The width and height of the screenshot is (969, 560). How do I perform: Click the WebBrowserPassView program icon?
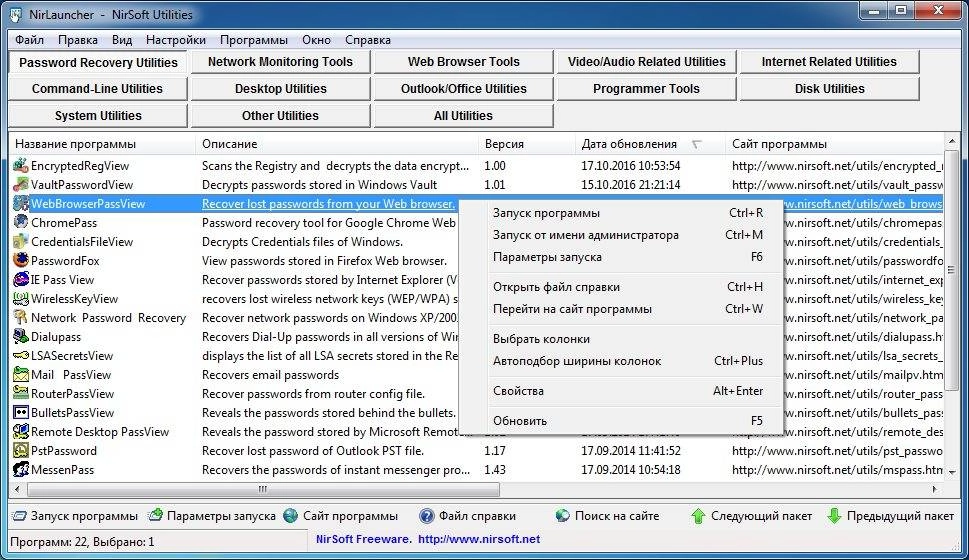[x=20, y=203]
